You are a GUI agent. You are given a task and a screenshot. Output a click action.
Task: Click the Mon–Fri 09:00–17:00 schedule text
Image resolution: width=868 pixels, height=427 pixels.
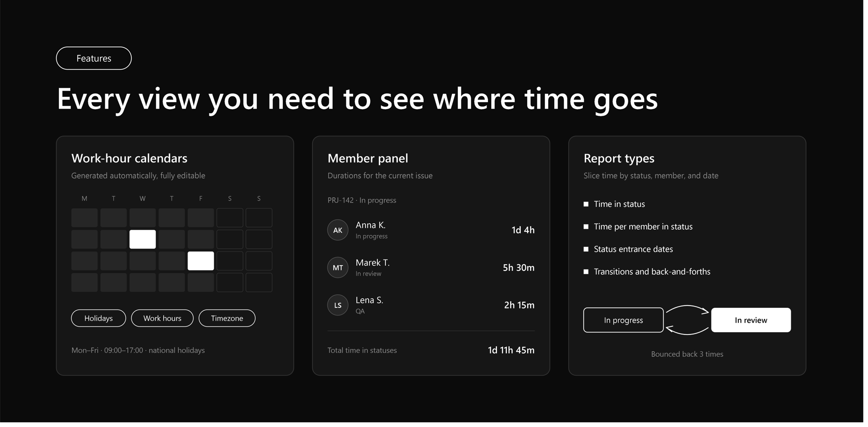coord(138,350)
